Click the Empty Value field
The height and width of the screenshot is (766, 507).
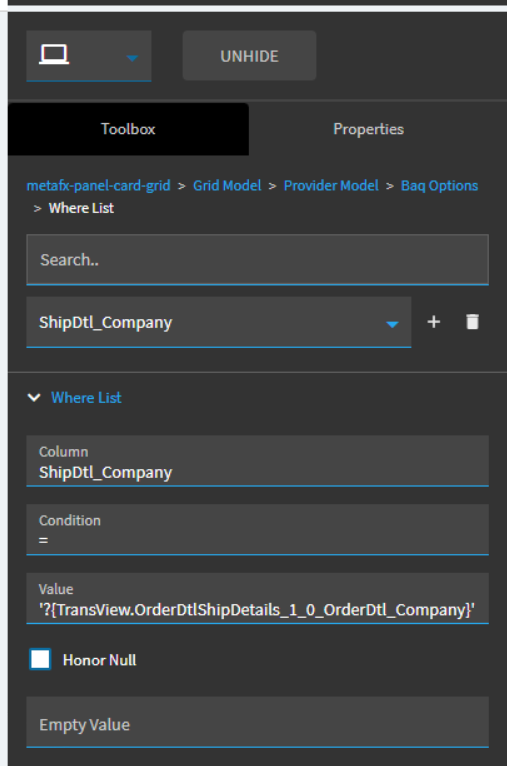tap(257, 723)
